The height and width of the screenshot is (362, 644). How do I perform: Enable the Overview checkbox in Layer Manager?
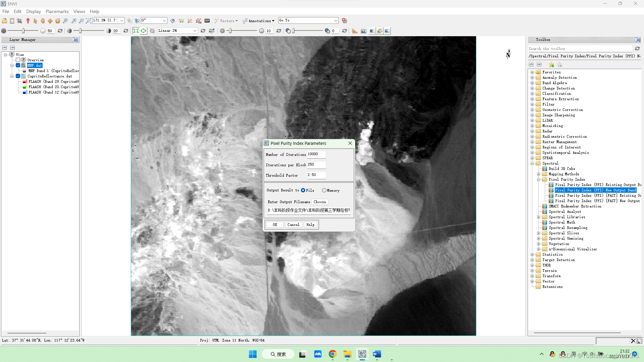pos(18,60)
